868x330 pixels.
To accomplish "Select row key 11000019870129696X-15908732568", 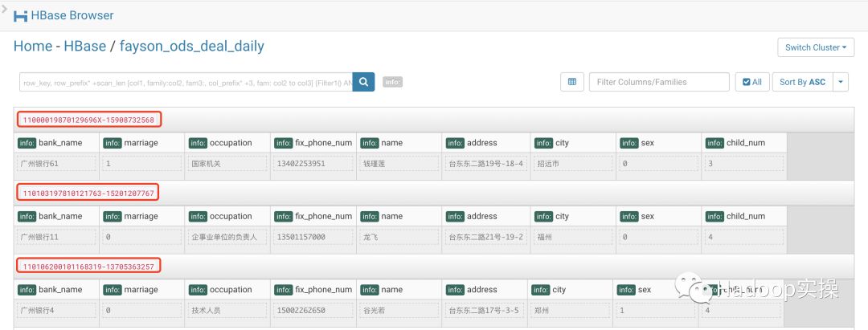I will pyautogui.click(x=88, y=120).
